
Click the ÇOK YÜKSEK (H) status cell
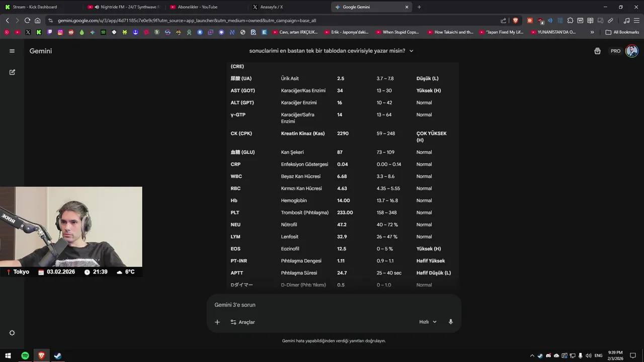coord(432,137)
